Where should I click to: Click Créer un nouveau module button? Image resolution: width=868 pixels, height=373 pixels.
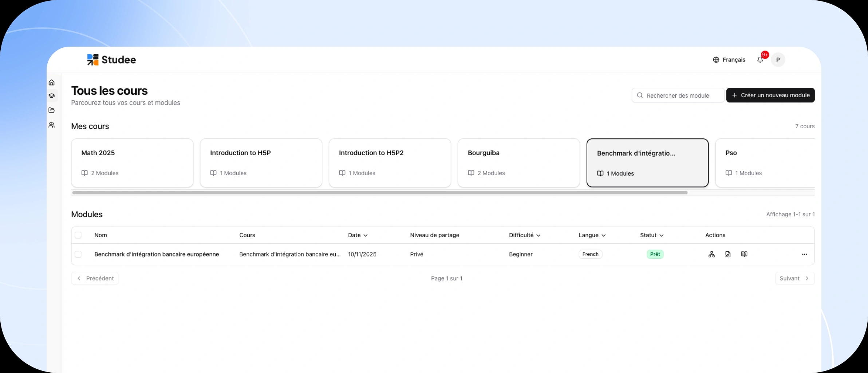pos(770,95)
